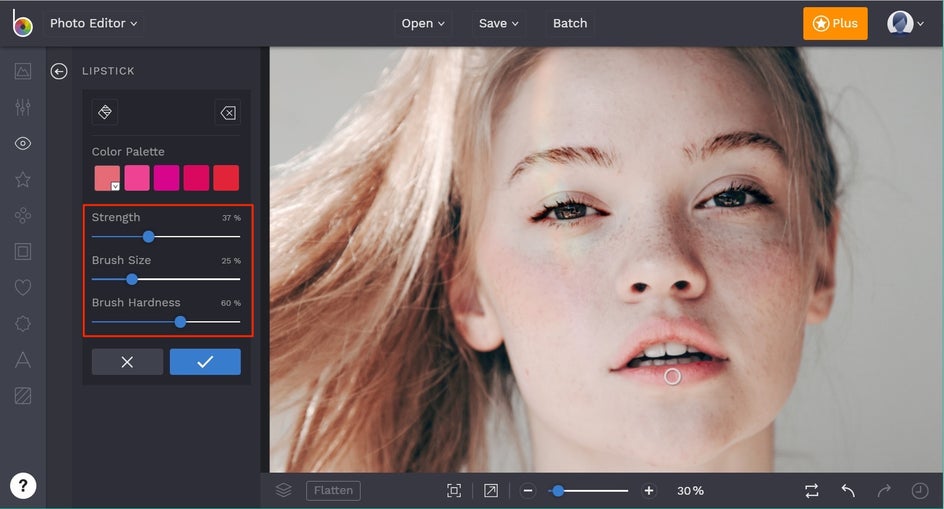Screen dimensions: 944x509
Task: Open the Effects star sidebar icon
Action: tap(23, 180)
